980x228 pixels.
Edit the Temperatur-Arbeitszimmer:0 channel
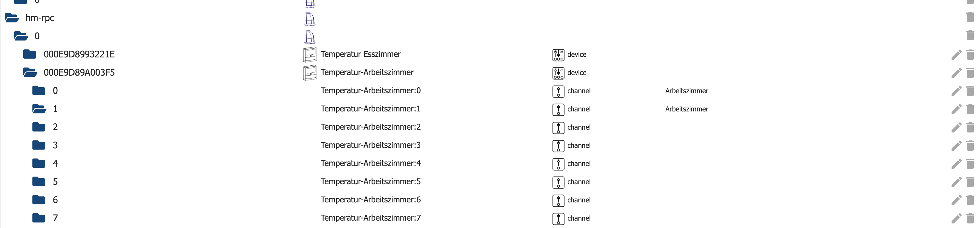coord(956,91)
